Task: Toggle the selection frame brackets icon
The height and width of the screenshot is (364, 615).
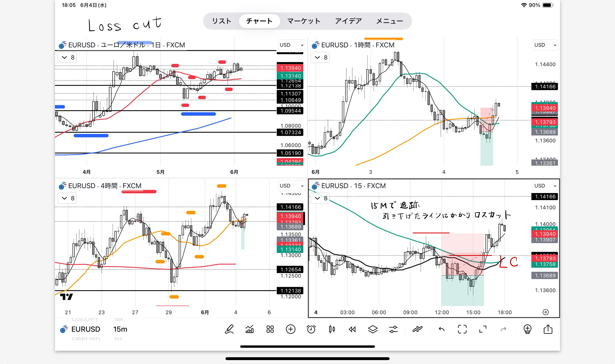Action: 462,329
